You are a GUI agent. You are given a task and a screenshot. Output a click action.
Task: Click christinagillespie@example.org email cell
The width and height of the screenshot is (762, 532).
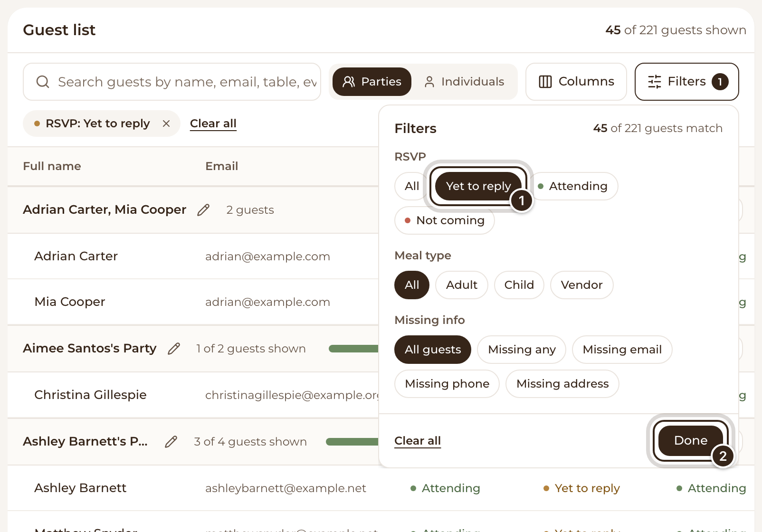292,395
